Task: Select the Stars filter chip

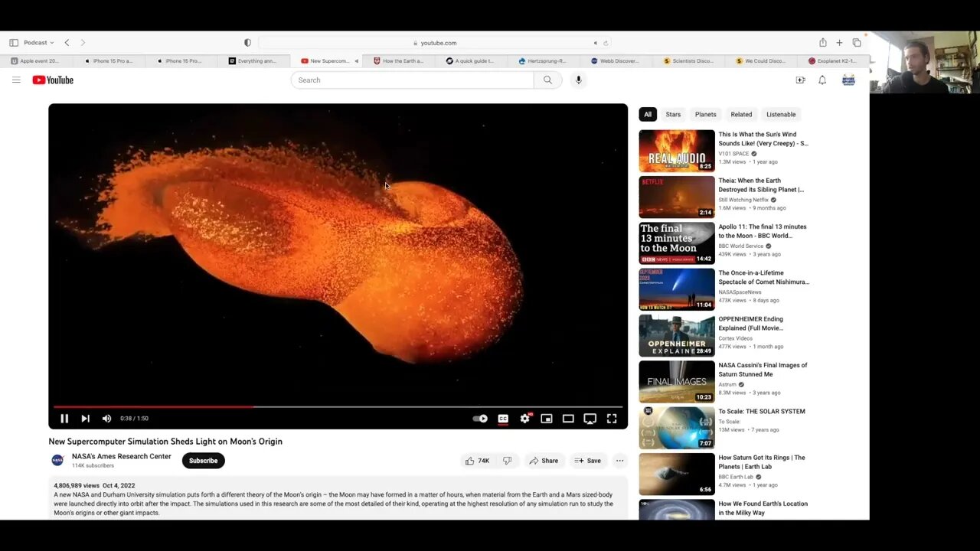Action: 673,114
